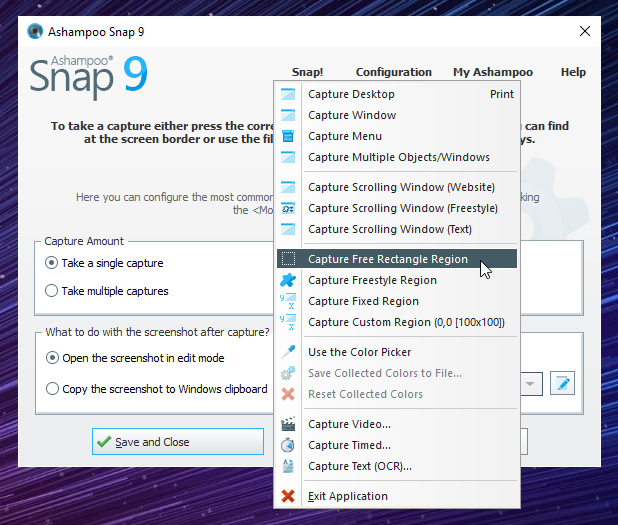The height and width of the screenshot is (525, 618).
Task: Choose Capture Menu entry
Action: pyautogui.click(x=397, y=136)
